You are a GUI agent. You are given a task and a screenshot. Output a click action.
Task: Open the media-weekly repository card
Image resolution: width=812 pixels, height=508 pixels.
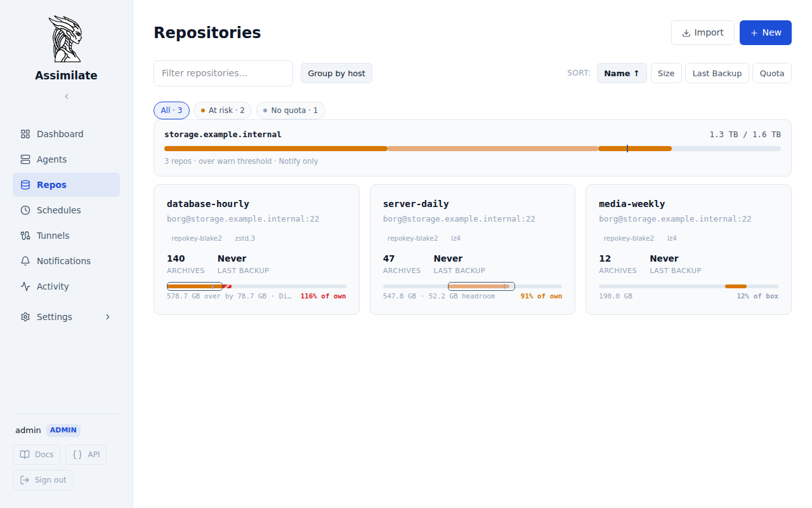[x=688, y=250]
